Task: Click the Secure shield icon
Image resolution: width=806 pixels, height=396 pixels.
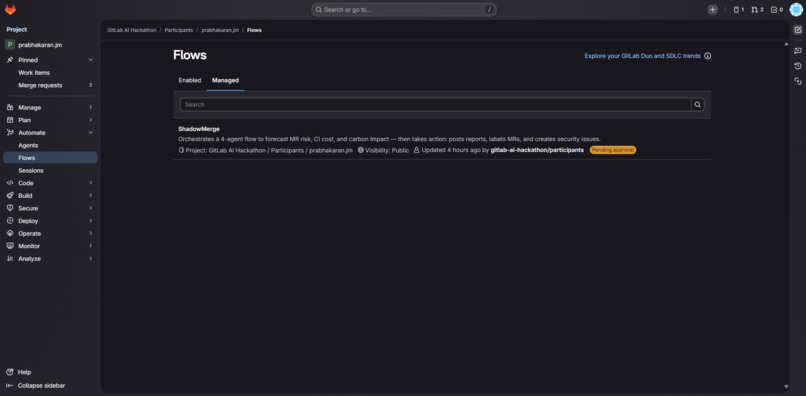Action: (10, 208)
